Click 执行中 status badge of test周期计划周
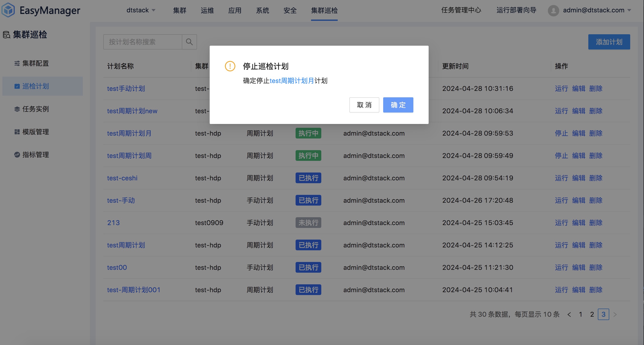The image size is (644, 345). [308, 156]
